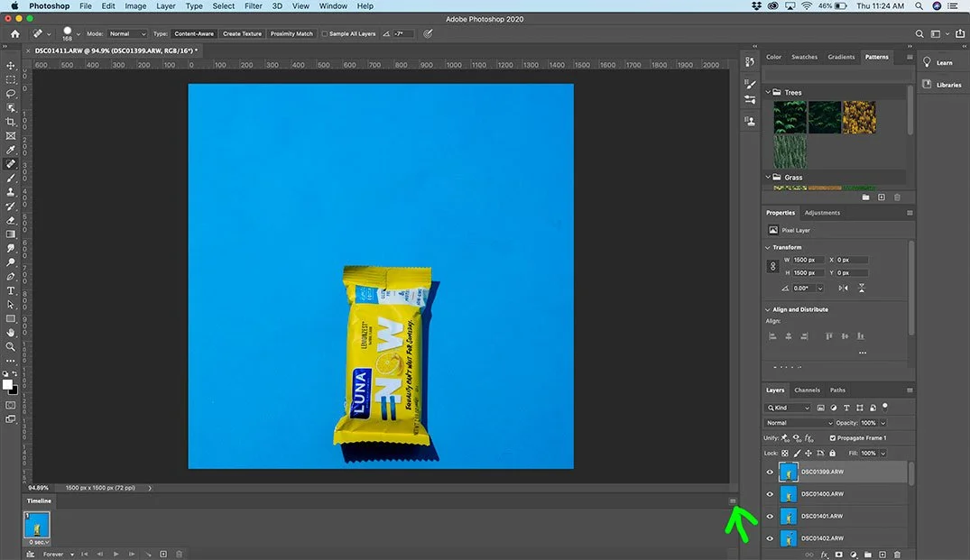Open the Forever looping options dropdown
The width and height of the screenshot is (970, 560).
click(58, 555)
